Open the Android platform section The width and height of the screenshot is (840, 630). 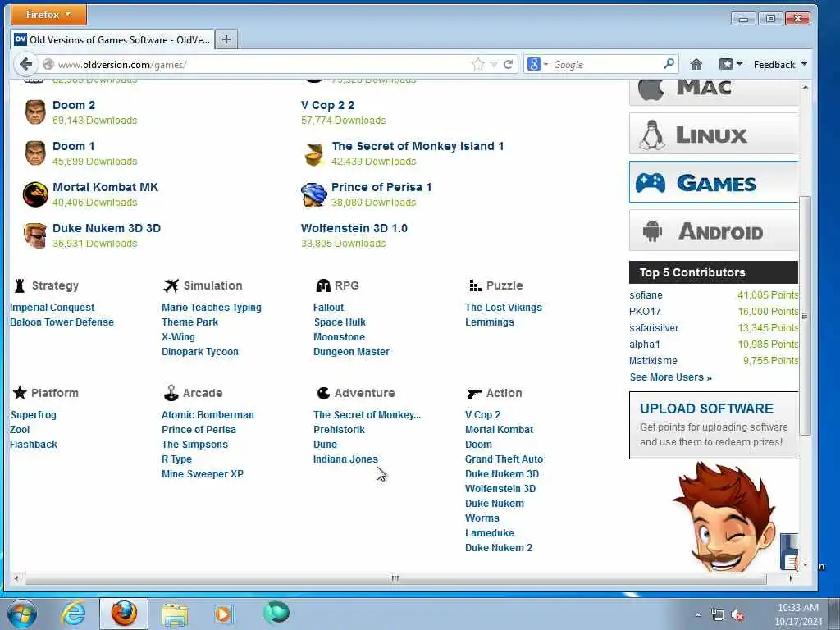714,231
